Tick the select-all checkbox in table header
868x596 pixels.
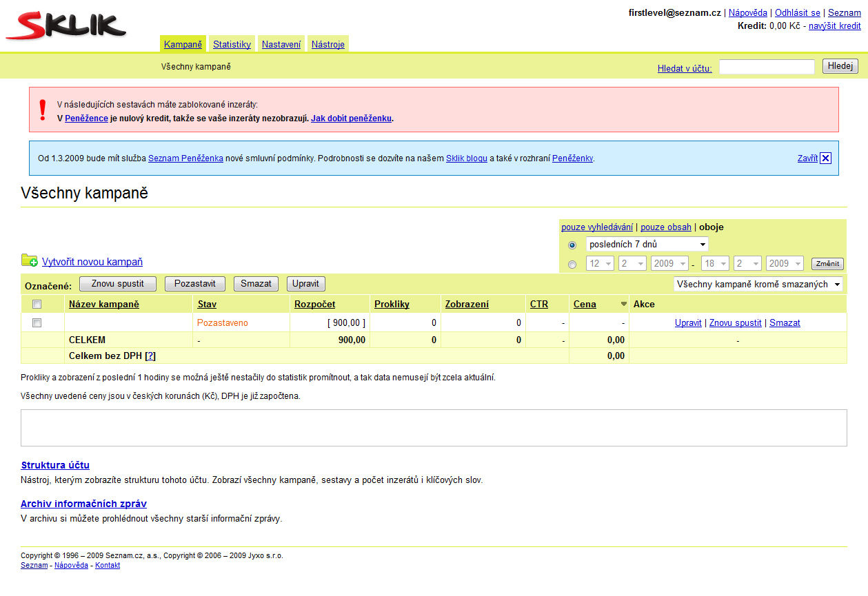[37, 304]
